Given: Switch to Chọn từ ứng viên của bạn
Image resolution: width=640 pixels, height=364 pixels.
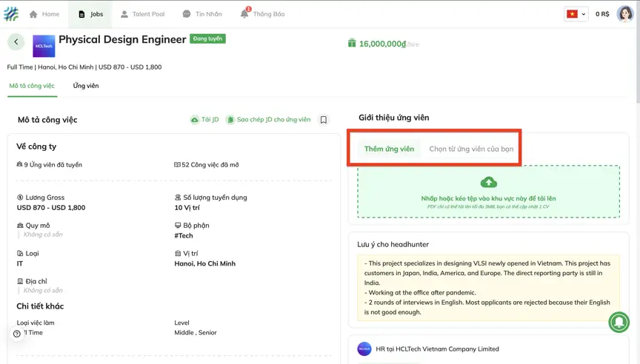Looking at the screenshot, I should (x=471, y=149).
